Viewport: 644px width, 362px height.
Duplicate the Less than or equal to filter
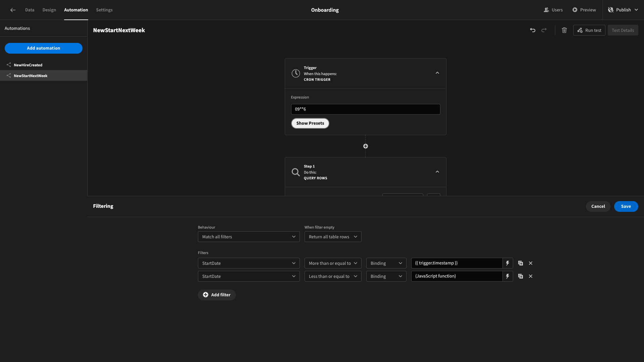521,276
